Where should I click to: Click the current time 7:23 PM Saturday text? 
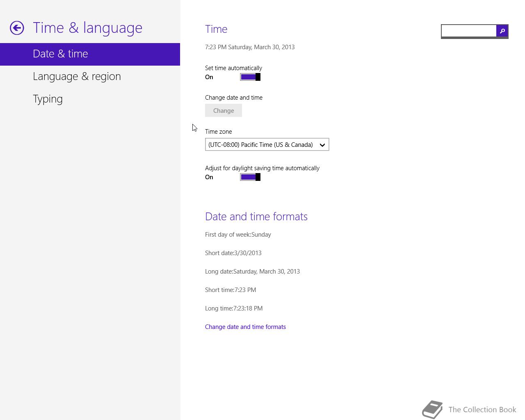pyautogui.click(x=250, y=47)
